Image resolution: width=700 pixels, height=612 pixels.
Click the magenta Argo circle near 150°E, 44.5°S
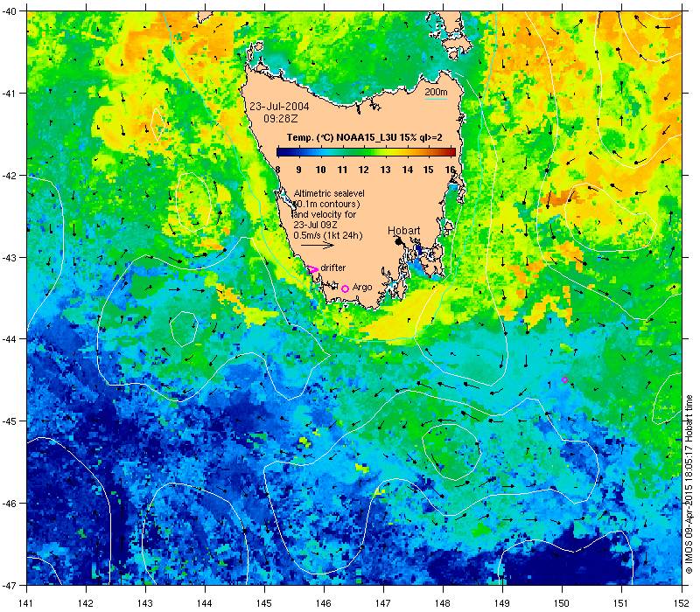point(564,380)
